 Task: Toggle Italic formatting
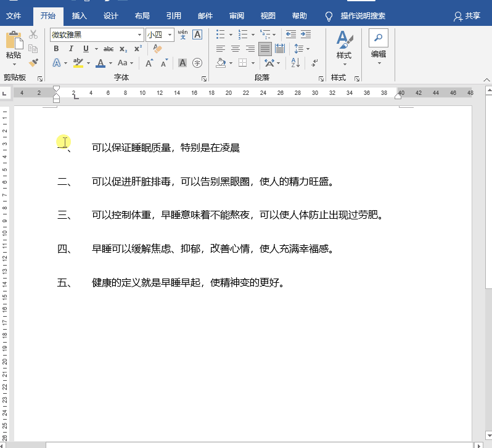click(x=71, y=49)
